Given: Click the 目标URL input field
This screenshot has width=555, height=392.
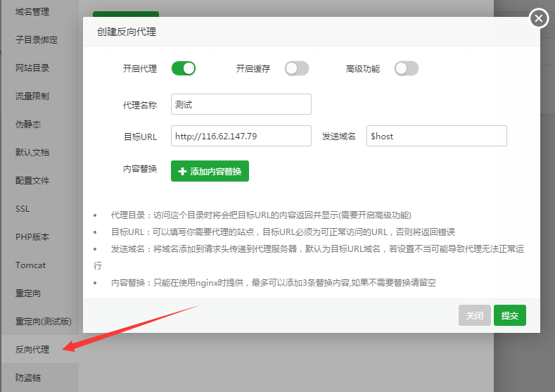Looking at the screenshot, I should coord(241,136).
